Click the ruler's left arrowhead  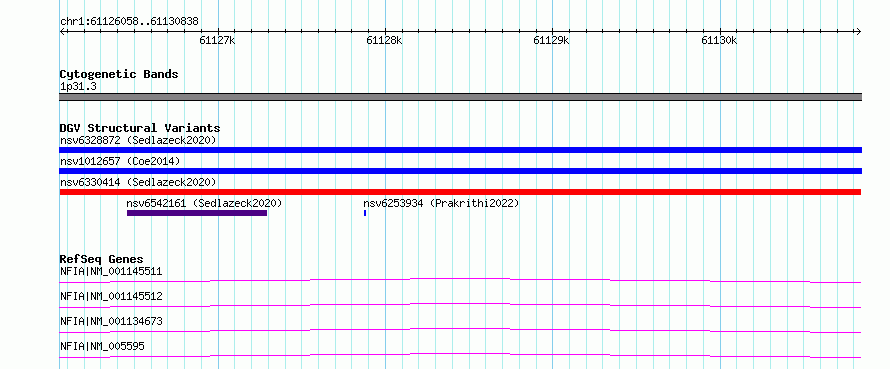[62, 31]
